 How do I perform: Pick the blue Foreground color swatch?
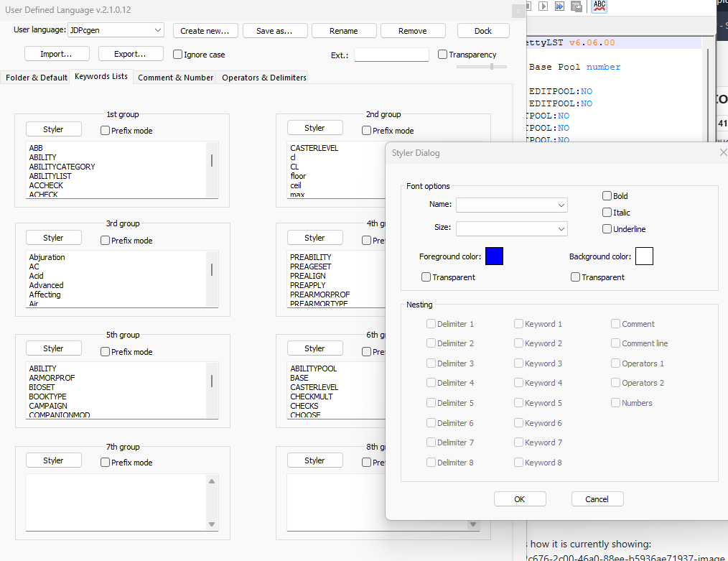[x=494, y=256]
